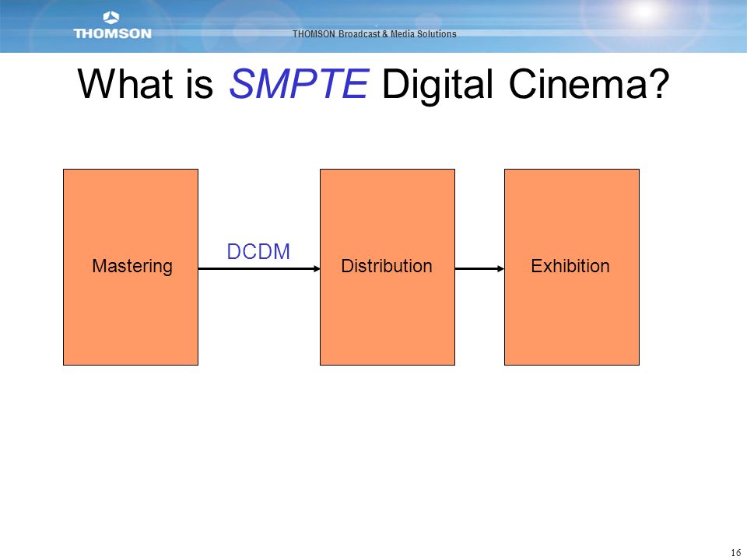Click the THOMSON wordmark text
This screenshot has width=747, height=560.
click(112, 33)
